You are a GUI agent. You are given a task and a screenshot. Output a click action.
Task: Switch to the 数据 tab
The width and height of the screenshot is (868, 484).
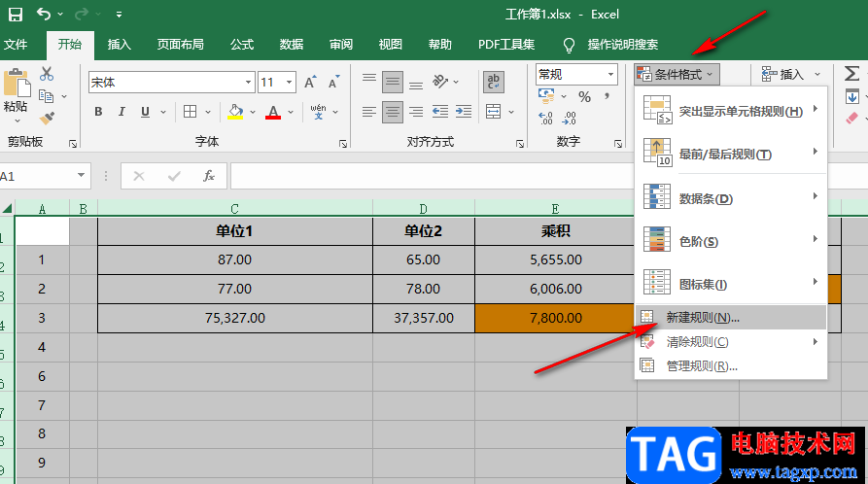292,45
